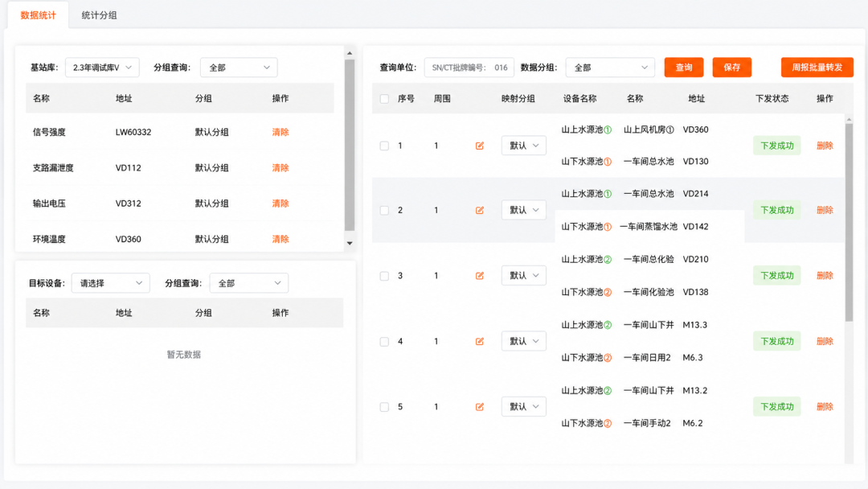This screenshot has height=489, width=868.
Task: Click 清除 for 支路漏泄度 row
Action: (280, 168)
